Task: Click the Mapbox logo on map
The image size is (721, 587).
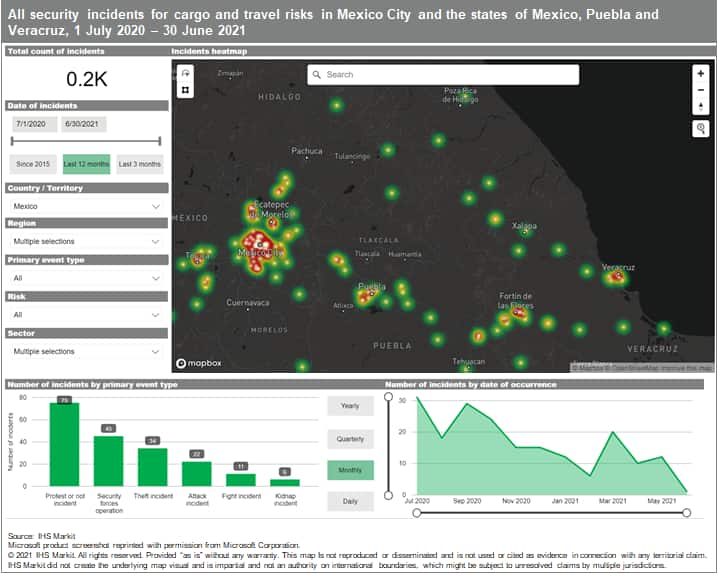Action: point(197,364)
